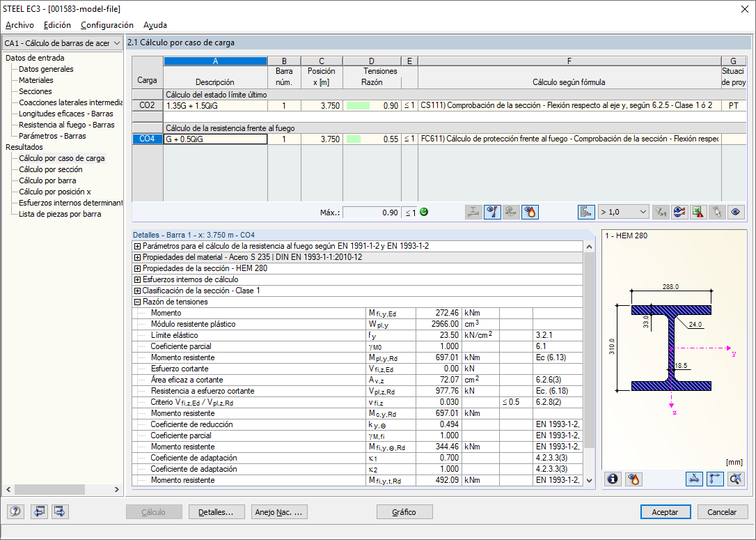Collapse the 'Razón de tensiones' section
Viewport: 756px width, 540px height.
coord(138,302)
